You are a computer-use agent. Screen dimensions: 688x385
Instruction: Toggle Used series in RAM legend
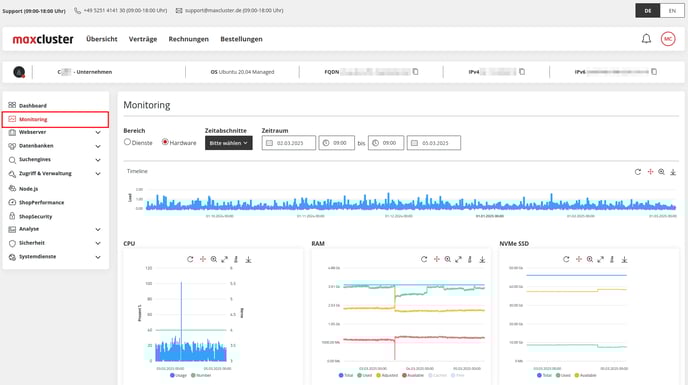click(365, 375)
